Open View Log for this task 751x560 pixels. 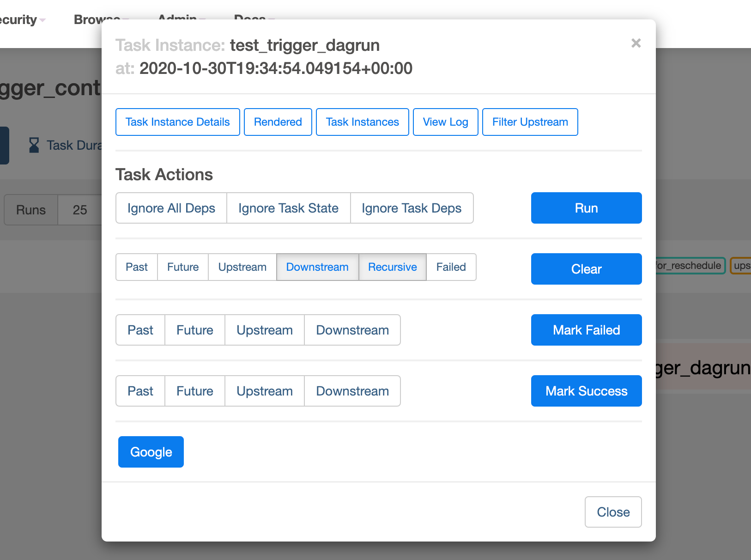coord(445,122)
